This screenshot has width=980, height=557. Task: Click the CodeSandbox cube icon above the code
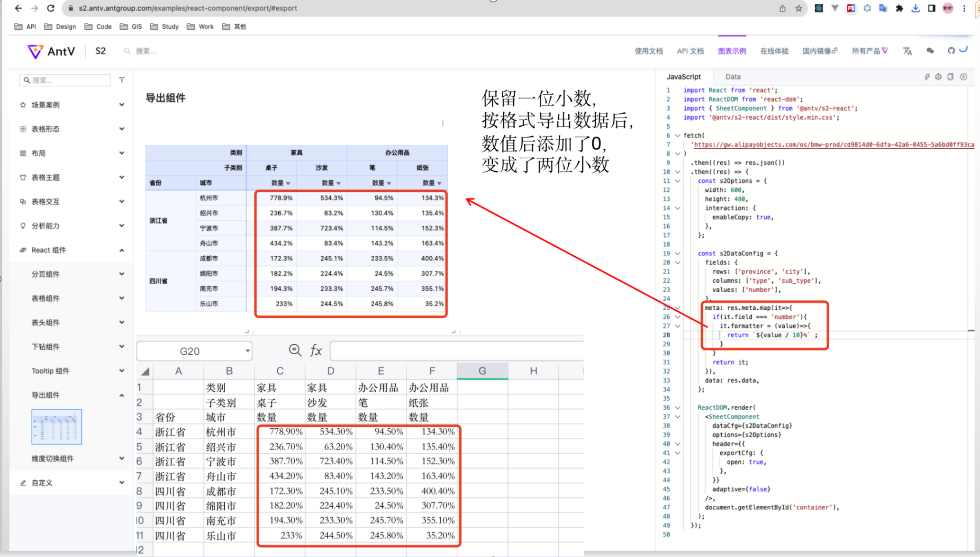[x=938, y=77]
